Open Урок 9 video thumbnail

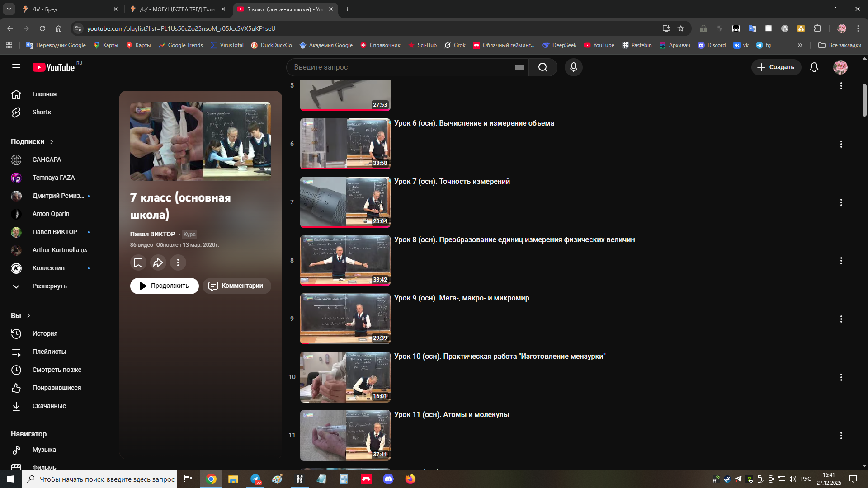click(x=345, y=319)
